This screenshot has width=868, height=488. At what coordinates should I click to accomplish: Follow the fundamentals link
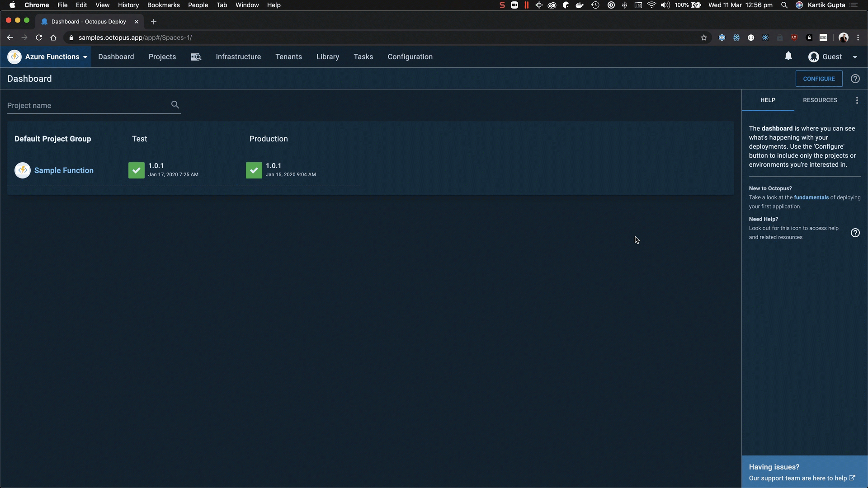[x=811, y=197]
